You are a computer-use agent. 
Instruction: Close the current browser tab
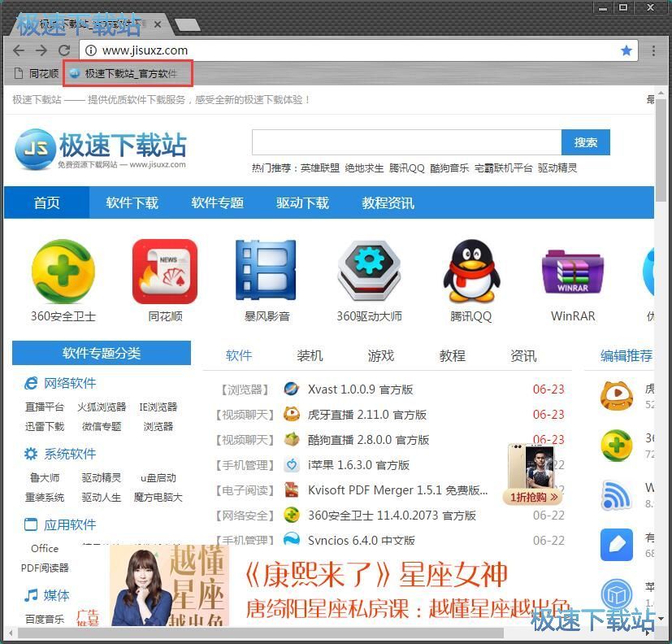[x=158, y=24]
